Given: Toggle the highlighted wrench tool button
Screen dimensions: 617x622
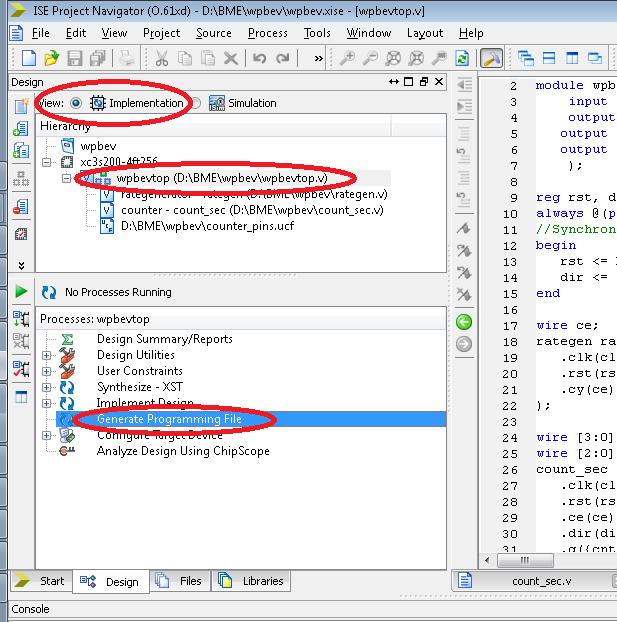Looking at the screenshot, I should coord(491,58).
